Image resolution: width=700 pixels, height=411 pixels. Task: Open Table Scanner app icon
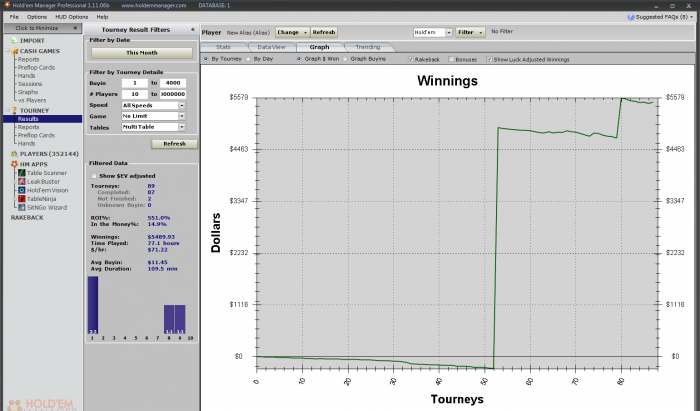pos(21,173)
